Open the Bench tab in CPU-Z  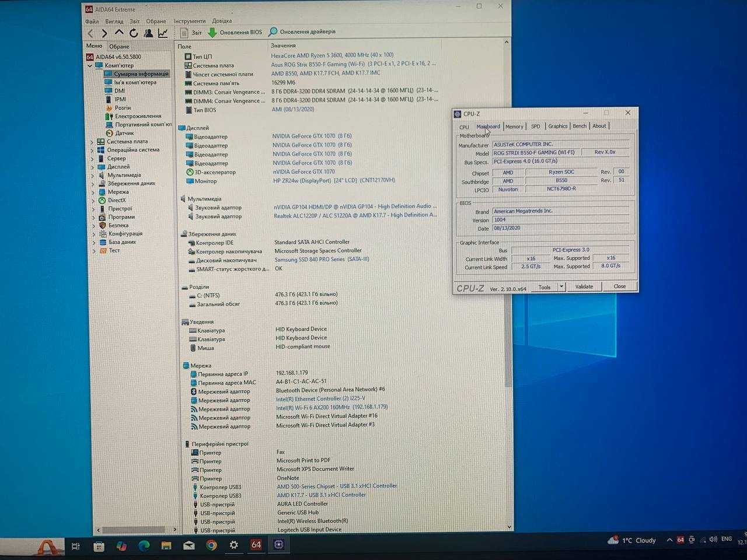(580, 126)
